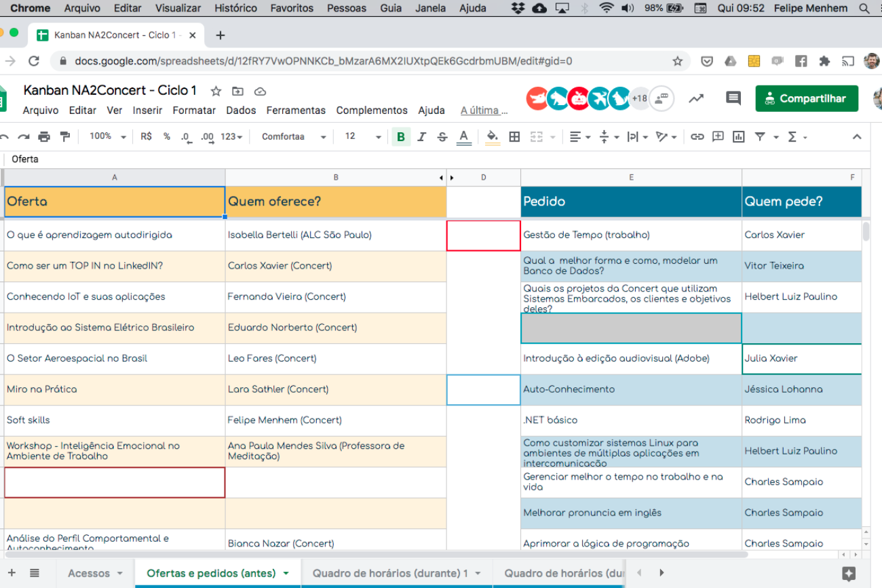Screen dimensions: 882x588
Task: Click the Compartilhar button
Action: coord(806,98)
